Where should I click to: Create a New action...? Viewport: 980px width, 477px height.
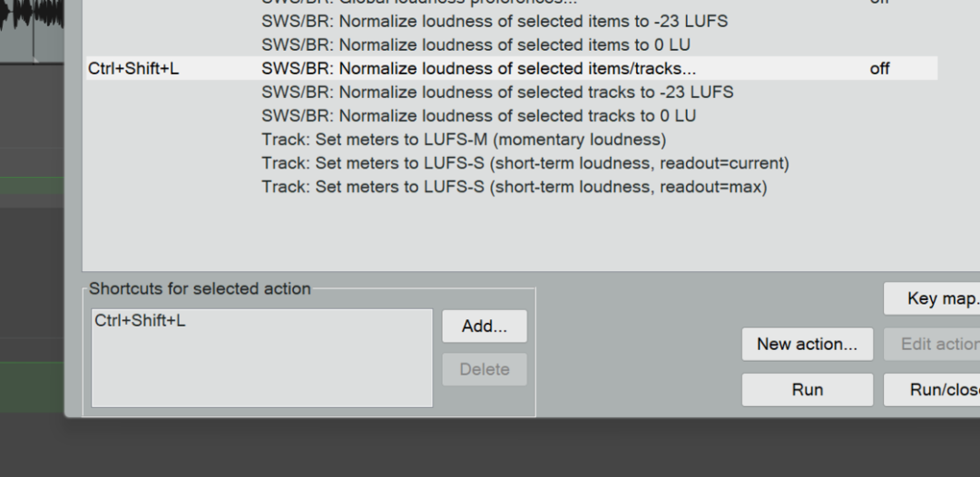807,344
